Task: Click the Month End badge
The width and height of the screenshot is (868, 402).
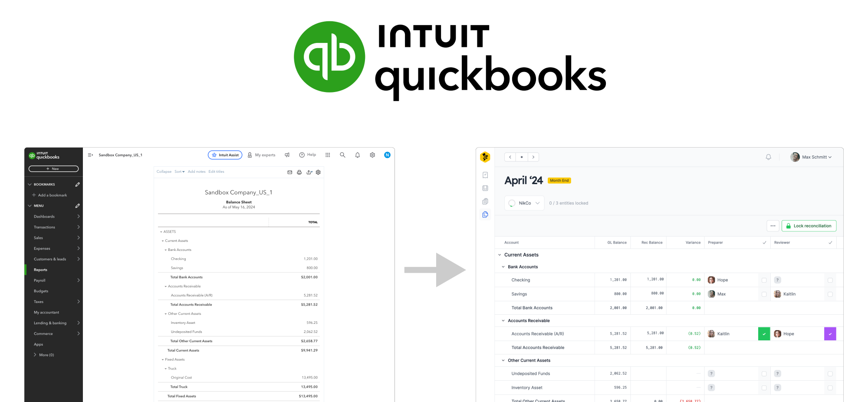Action: 559,181
